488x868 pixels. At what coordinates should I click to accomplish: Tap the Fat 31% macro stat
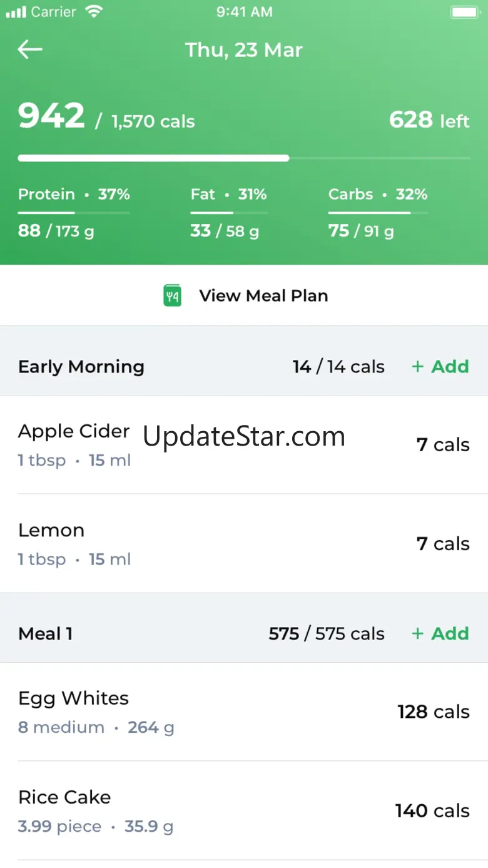coord(228,194)
